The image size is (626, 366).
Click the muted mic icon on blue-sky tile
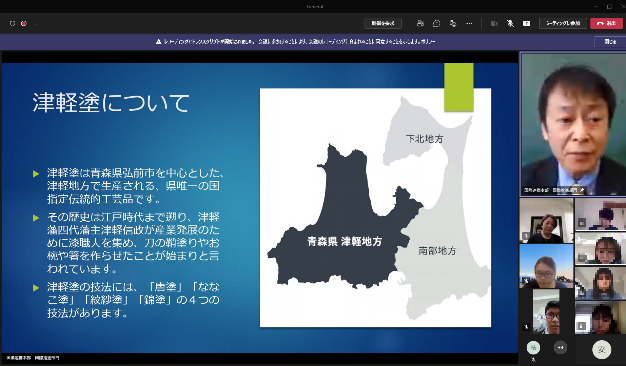click(526, 281)
